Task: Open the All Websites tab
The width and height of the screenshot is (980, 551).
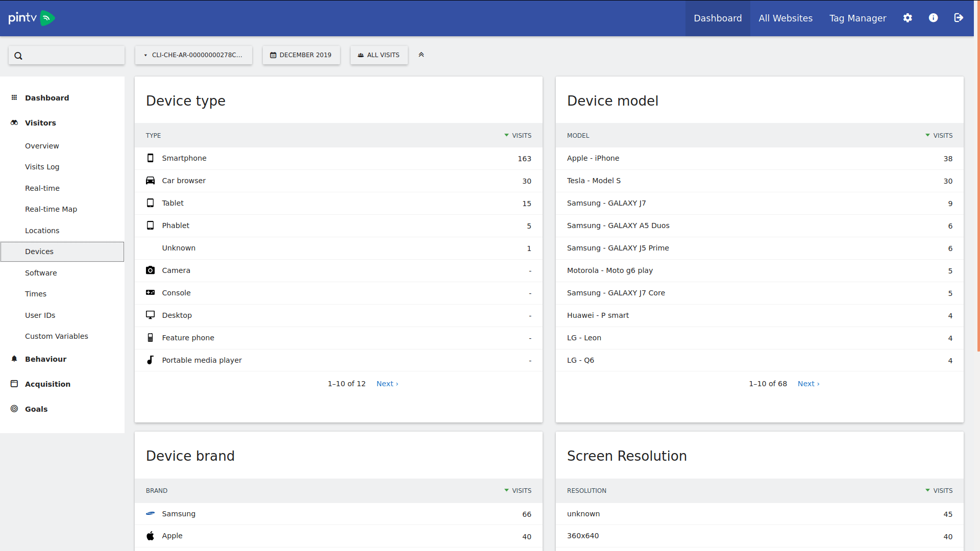Action: pos(785,18)
